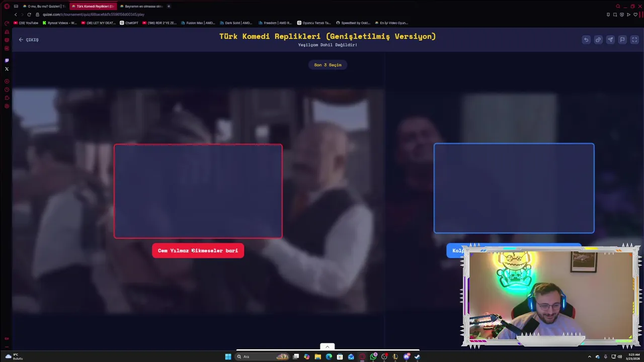Open the 'Fusion Max | AMD' bookmark
Screen dimensions: 644x362
[x=198, y=23]
